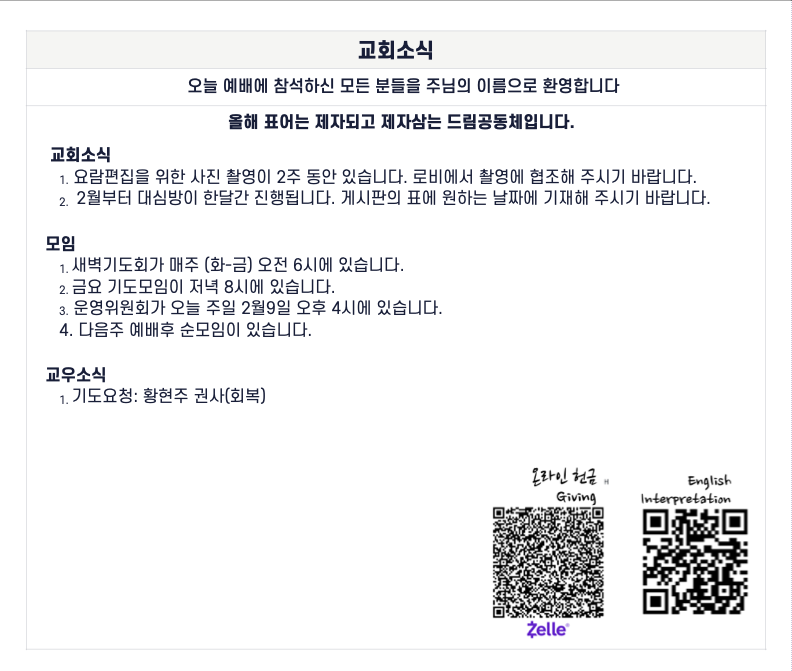
Task: Click the 금요 기도모임 저녁 8시 item
Action: tap(203, 286)
